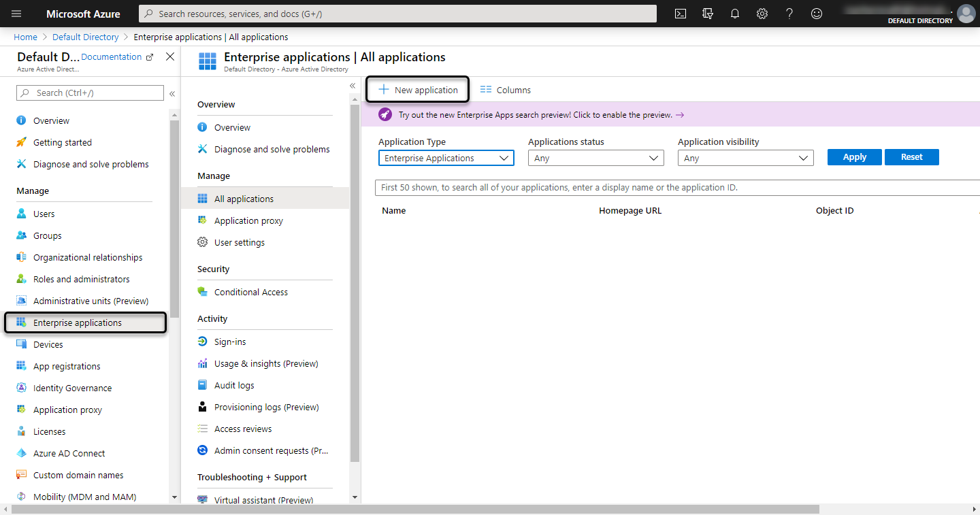Open portal settings gear icon
The width and height of the screenshot is (980, 515).
(x=762, y=14)
